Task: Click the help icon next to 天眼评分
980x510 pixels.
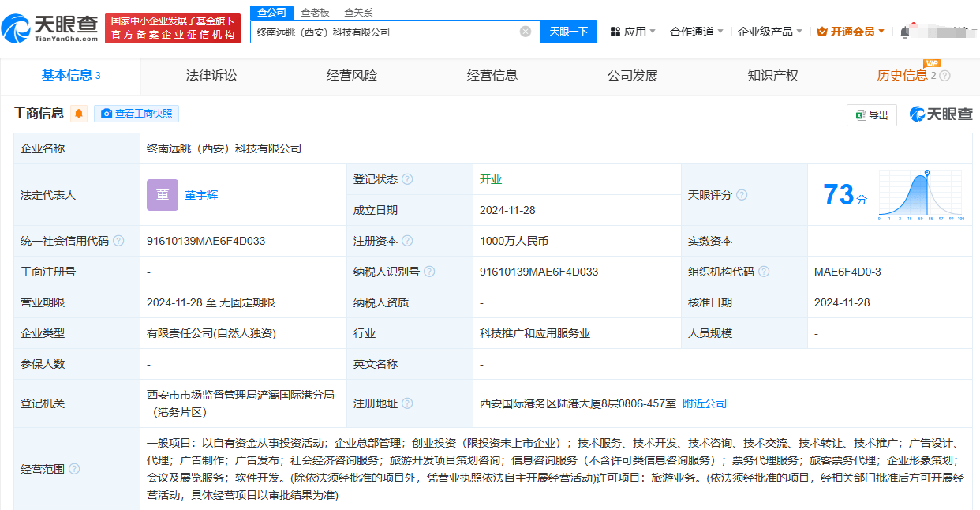Action: [740, 195]
